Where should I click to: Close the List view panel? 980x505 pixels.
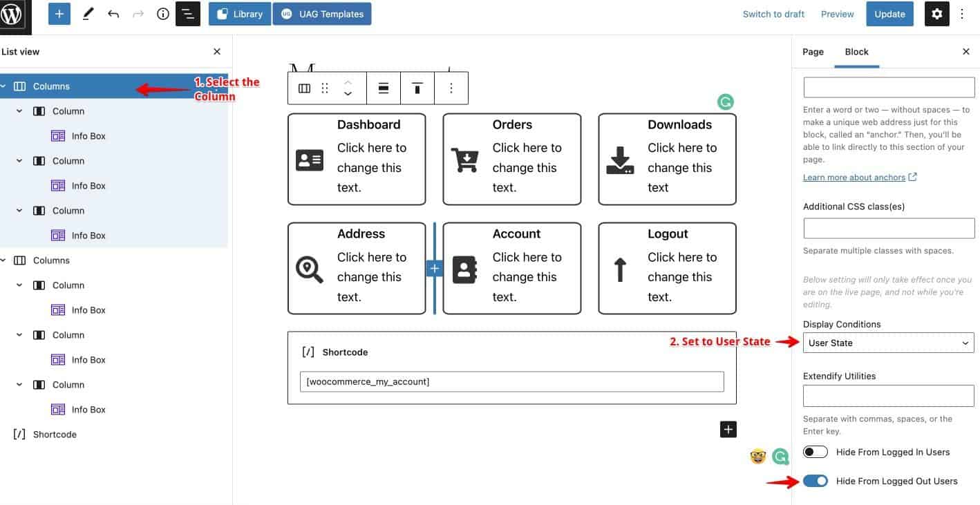[217, 52]
